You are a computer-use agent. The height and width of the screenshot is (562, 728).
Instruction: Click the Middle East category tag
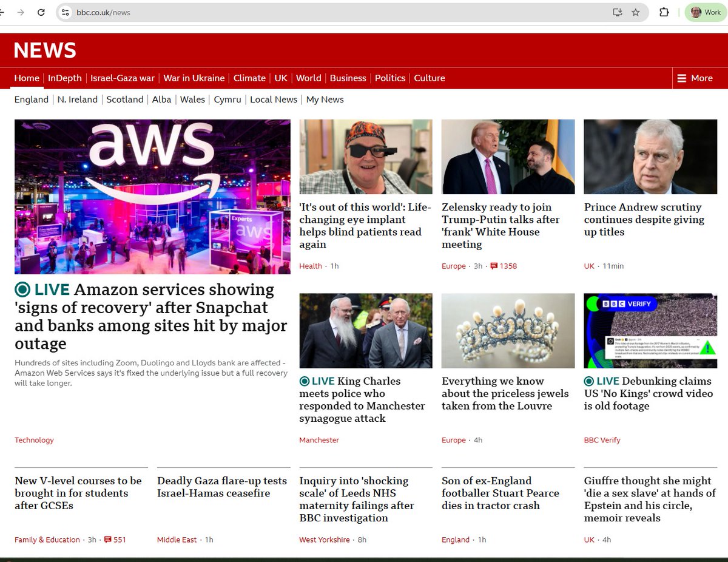coord(177,540)
